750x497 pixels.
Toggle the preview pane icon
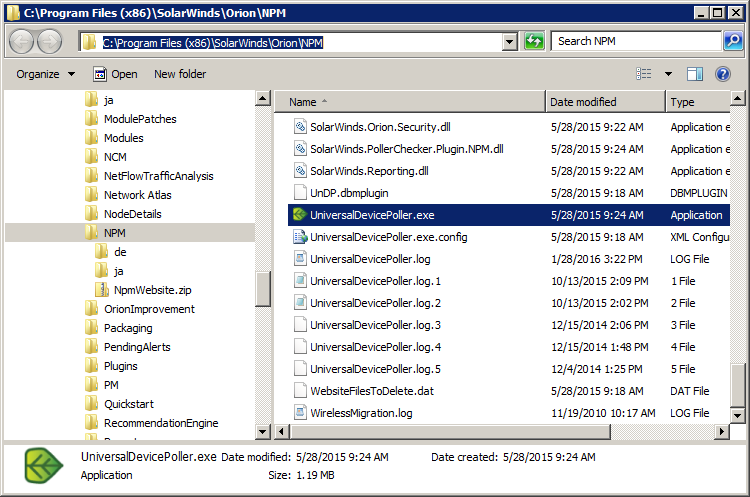pyautogui.click(x=695, y=74)
